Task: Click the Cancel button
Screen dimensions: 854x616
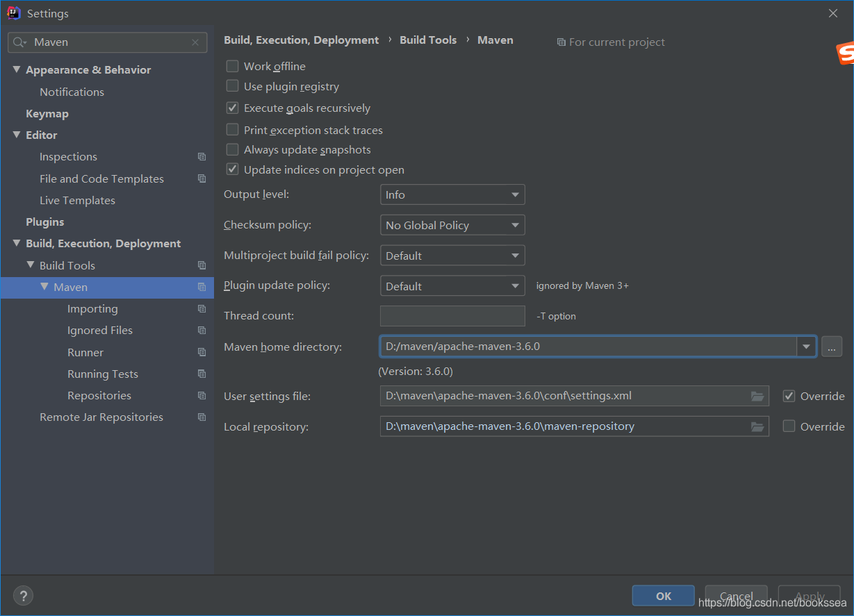Action: (737, 596)
